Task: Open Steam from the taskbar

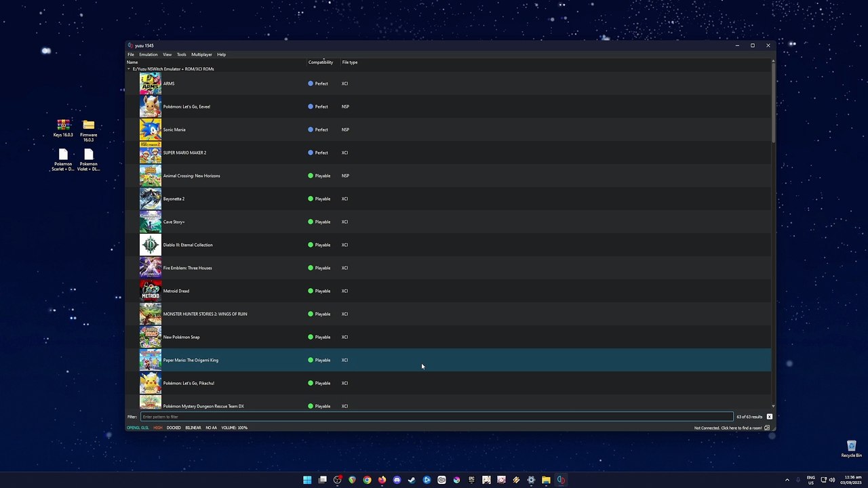Action: pyautogui.click(x=412, y=480)
